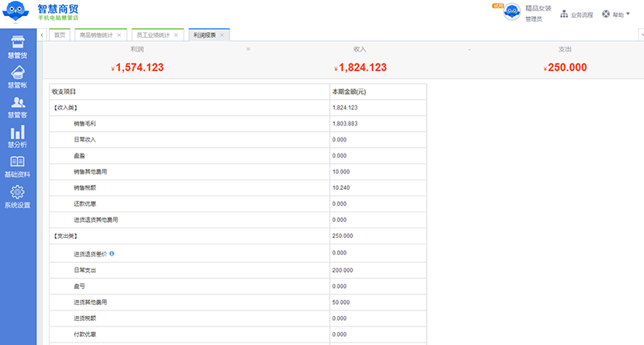644x345 pixels.
Task: Close the 利润报表 tab
Action: coord(223,35)
